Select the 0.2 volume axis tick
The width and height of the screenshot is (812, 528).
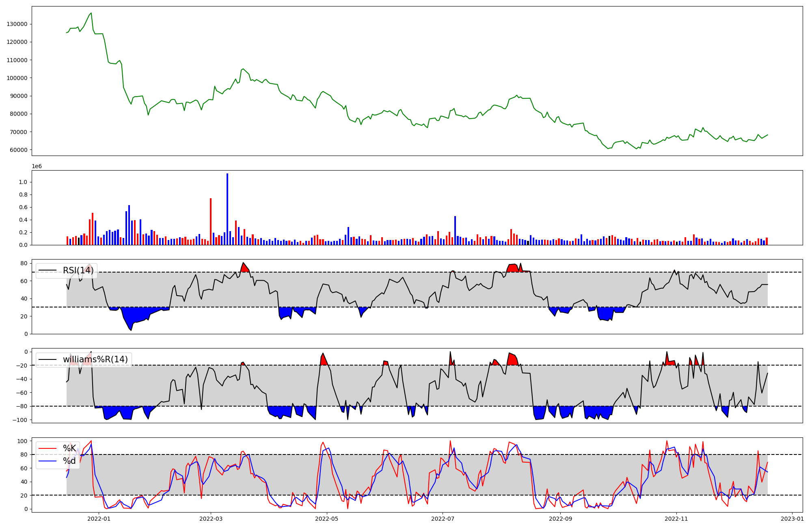pos(23,232)
